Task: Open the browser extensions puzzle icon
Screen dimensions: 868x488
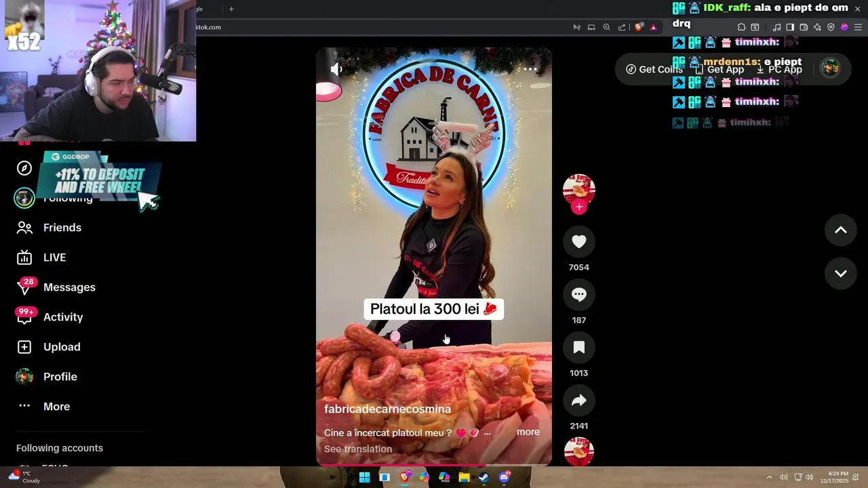Action: click(741, 27)
